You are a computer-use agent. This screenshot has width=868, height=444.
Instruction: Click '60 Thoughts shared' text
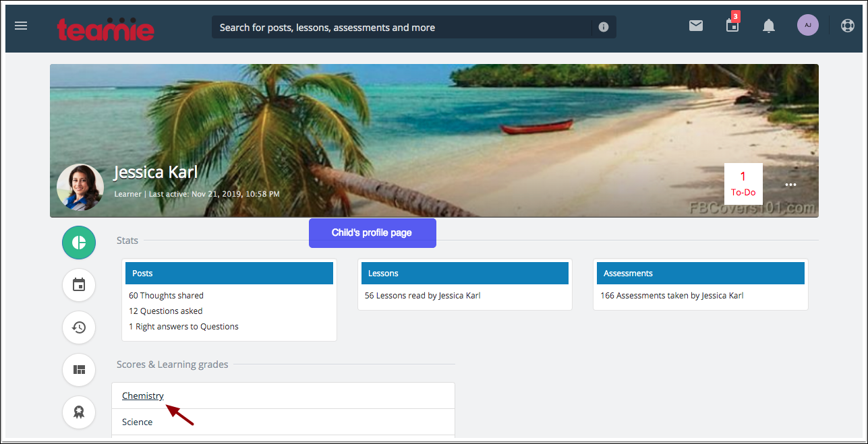166,296
